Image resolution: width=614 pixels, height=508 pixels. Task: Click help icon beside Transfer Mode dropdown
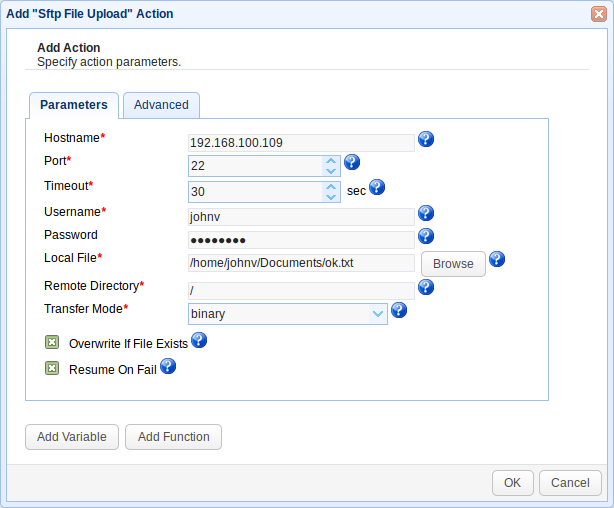[x=399, y=310]
